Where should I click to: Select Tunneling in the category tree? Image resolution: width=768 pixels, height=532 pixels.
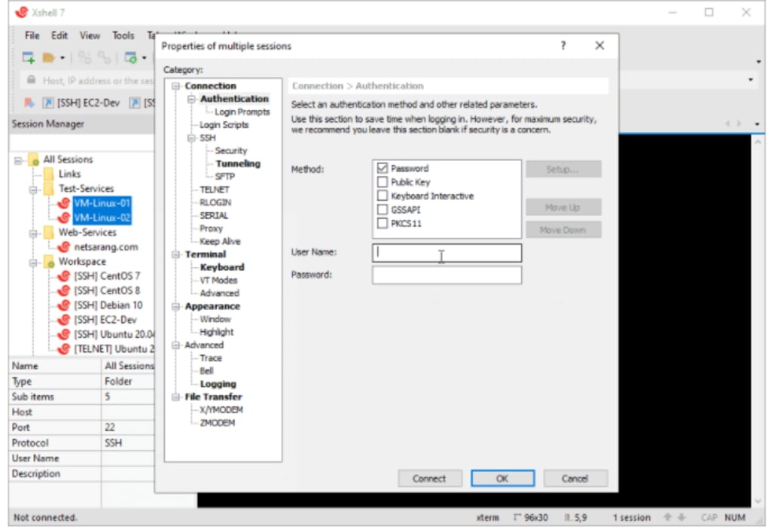238,163
